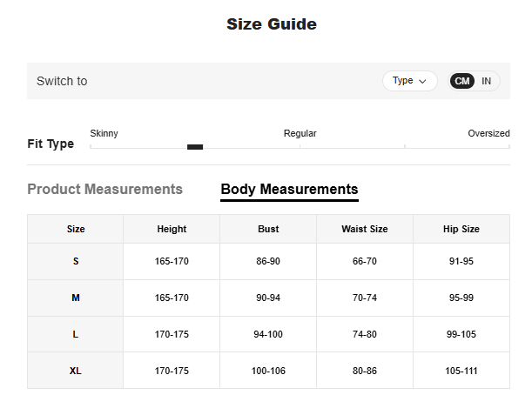
Task: Switch units to CM
Action: 462,81
